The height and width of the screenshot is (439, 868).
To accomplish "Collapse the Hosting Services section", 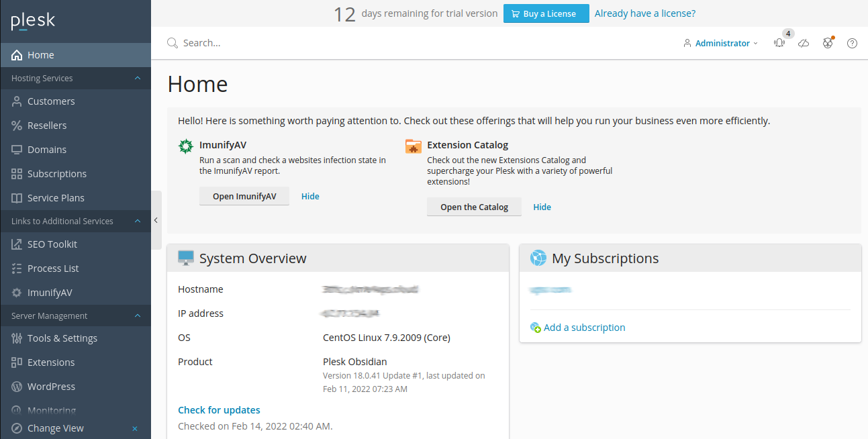I will tap(138, 78).
